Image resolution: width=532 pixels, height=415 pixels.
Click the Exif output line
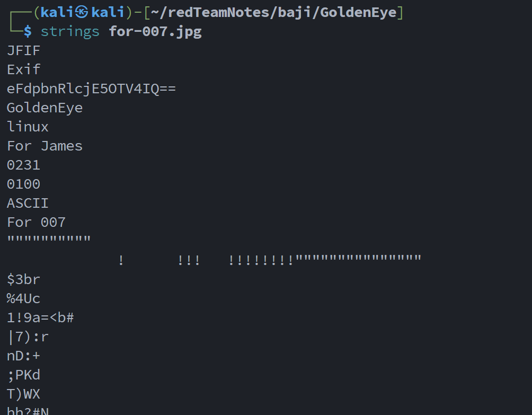23,69
